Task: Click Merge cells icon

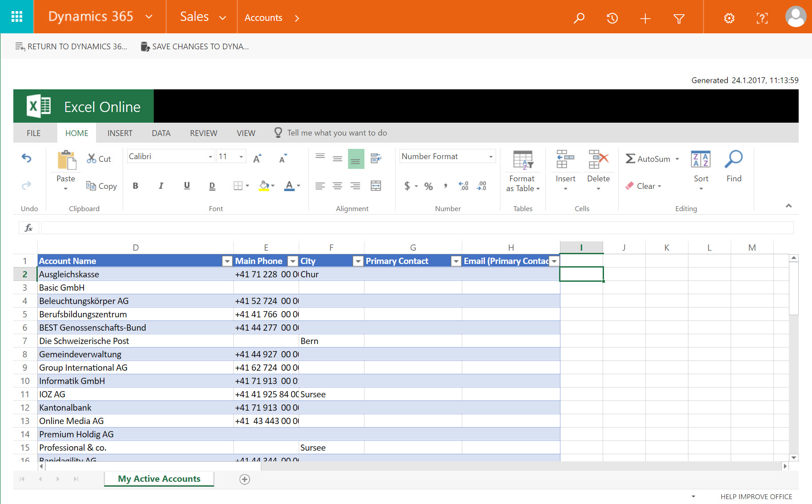Action: click(376, 186)
